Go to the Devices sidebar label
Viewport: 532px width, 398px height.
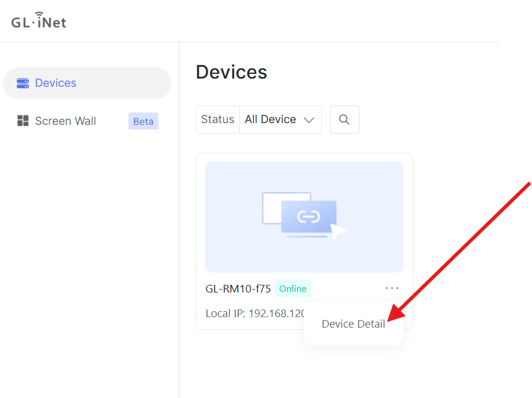56,83
